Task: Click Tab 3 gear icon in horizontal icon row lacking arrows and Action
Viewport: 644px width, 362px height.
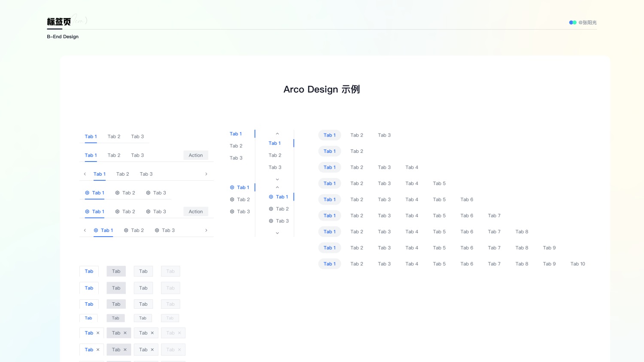Action: pos(148,193)
